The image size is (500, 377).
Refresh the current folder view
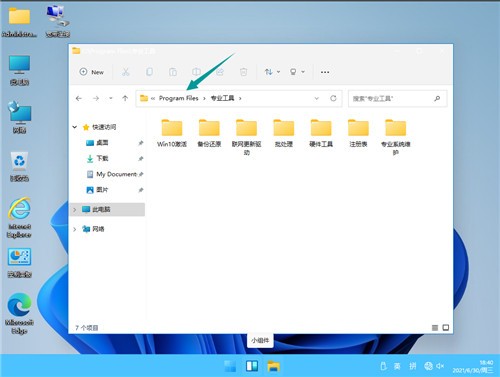click(x=333, y=98)
